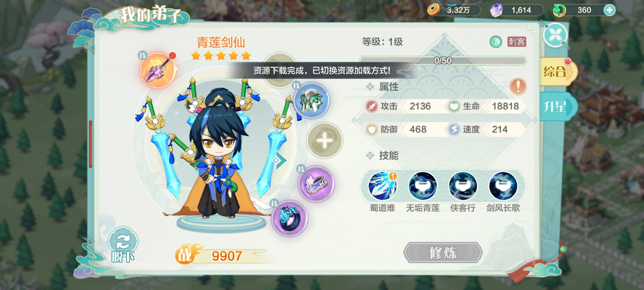Viewport: 644px width, 290px height.
Task: Tap the sword weapon equipment slot
Action: pos(158,70)
